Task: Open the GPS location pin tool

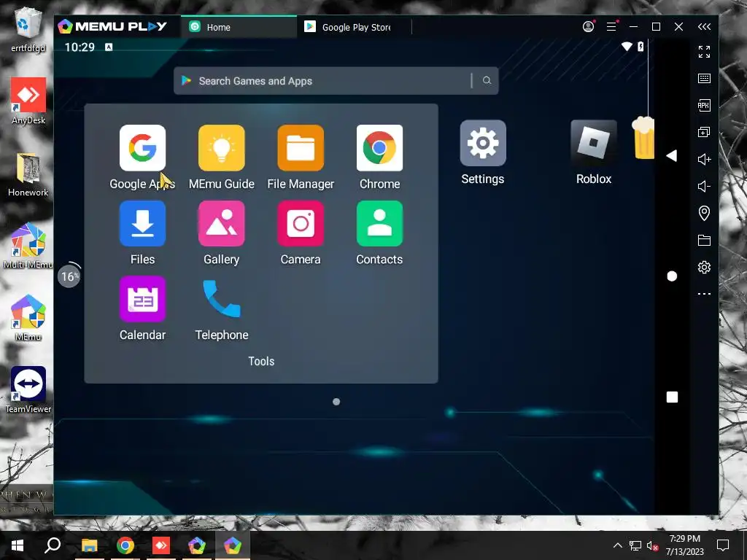Action: tap(704, 213)
